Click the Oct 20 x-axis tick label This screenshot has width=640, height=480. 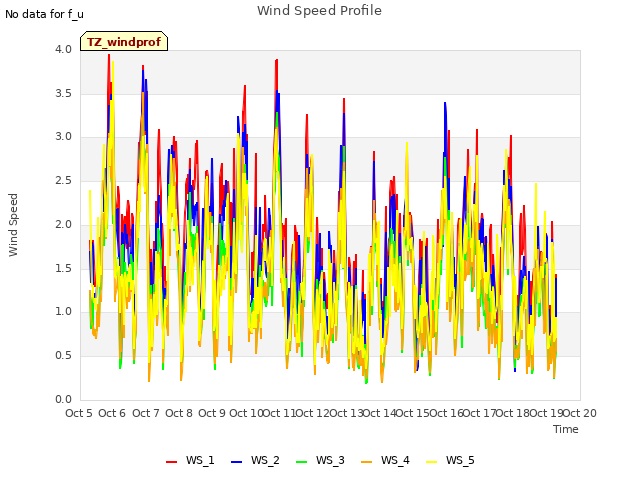coord(580,413)
